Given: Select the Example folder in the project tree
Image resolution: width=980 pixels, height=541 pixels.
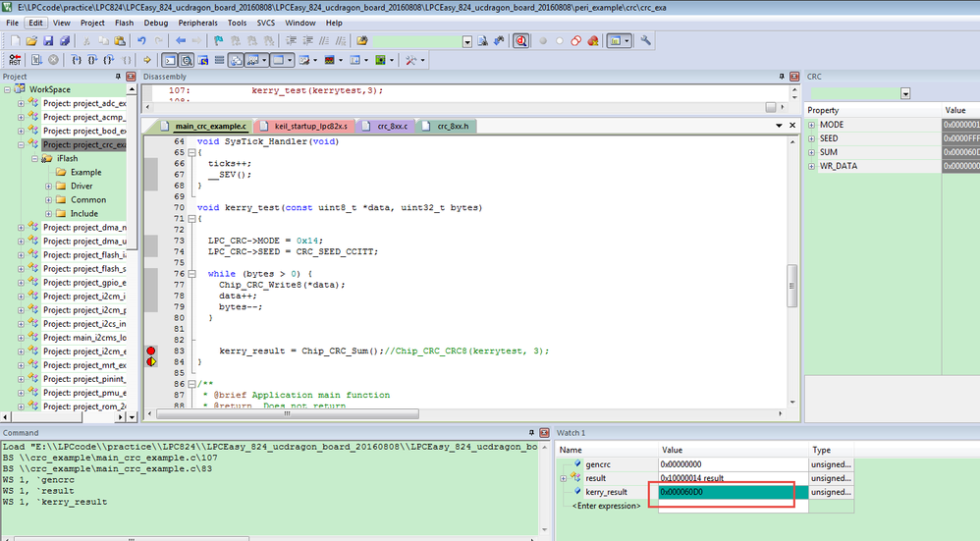Looking at the screenshot, I should click(x=85, y=173).
